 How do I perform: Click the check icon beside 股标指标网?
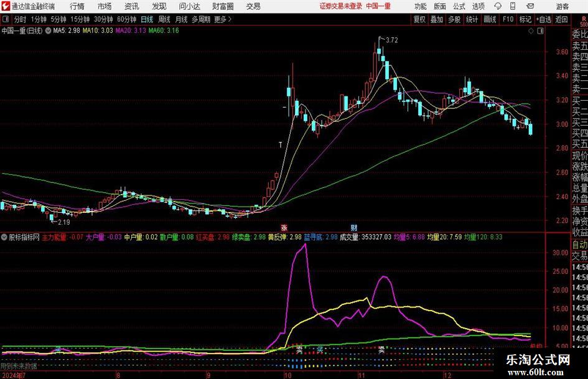click(x=4, y=237)
